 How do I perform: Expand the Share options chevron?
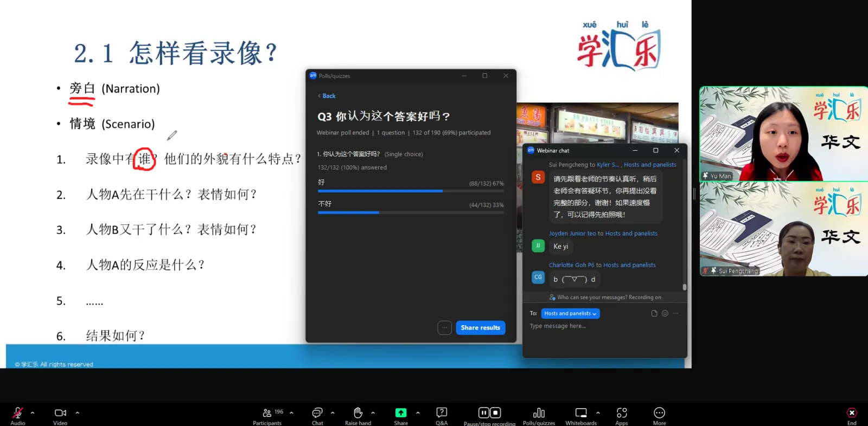coord(418,413)
